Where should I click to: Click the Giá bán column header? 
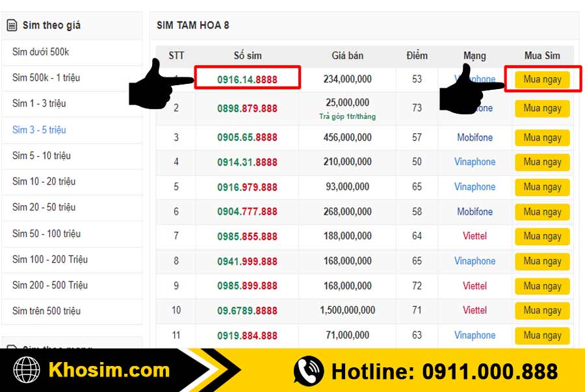pos(347,55)
